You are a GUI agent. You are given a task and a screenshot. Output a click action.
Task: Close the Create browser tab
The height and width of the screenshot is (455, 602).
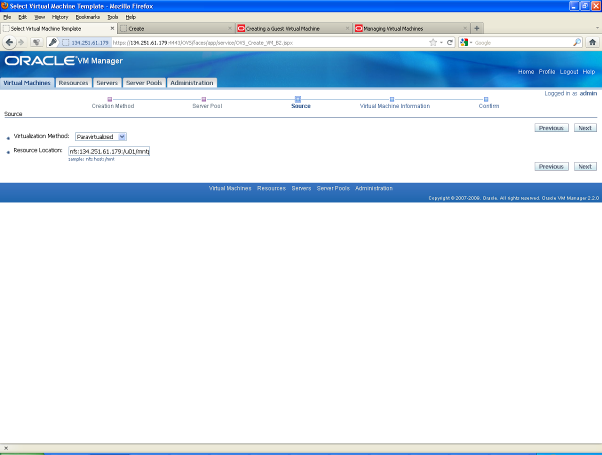(230, 28)
